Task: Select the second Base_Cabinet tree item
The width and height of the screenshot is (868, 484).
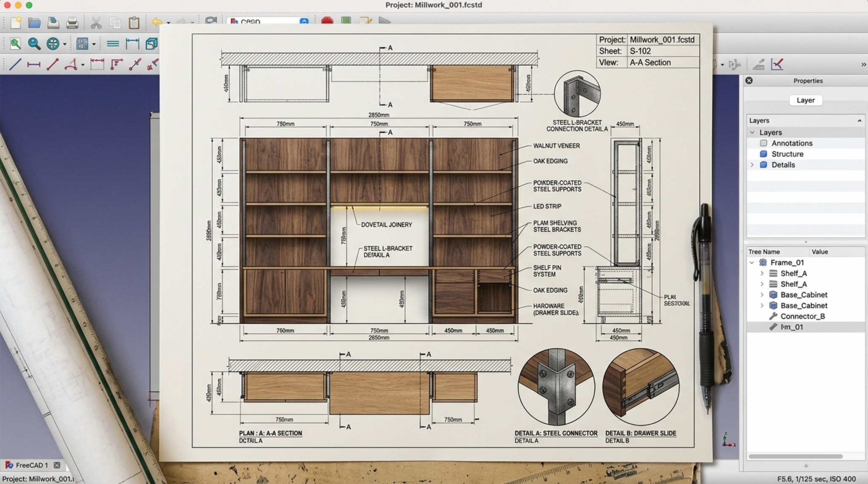Action: pos(804,305)
